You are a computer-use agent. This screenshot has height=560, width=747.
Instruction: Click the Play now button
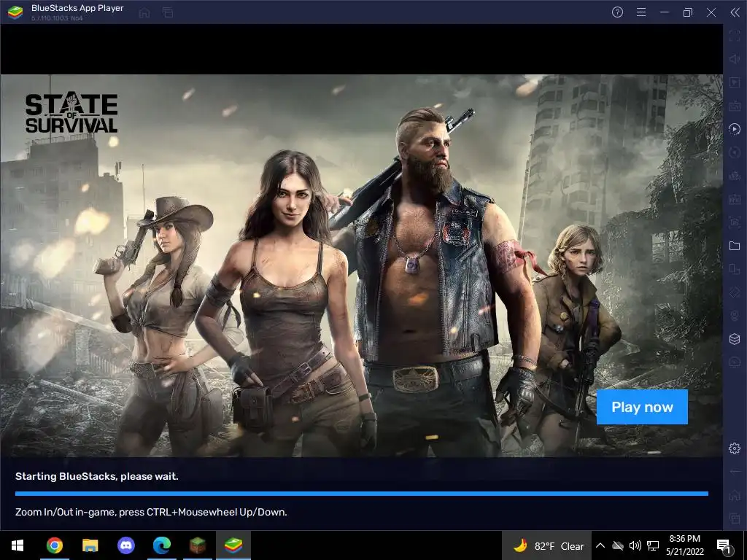(642, 407)
